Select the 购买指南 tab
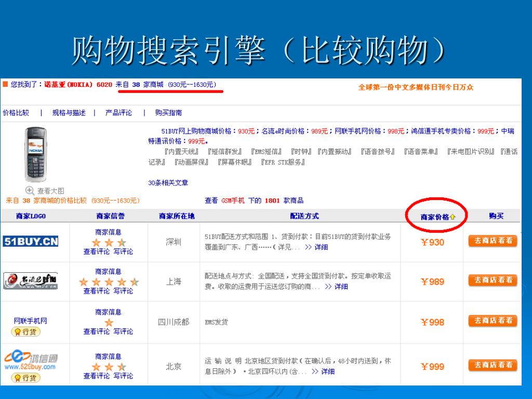The height and width of the screenshot is (399, 532). tap(168, 113)
